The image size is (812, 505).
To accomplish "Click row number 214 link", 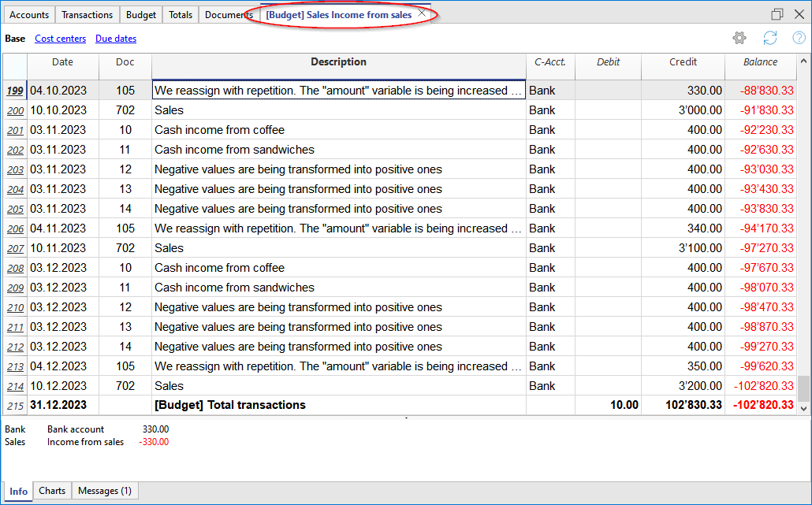I will pyautogui.click(x=15, y=386).
